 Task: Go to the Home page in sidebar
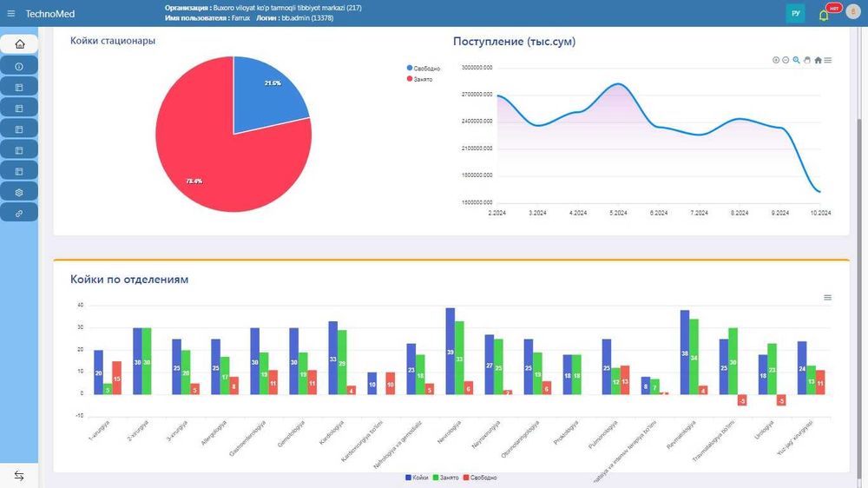[x=19, y=44]
